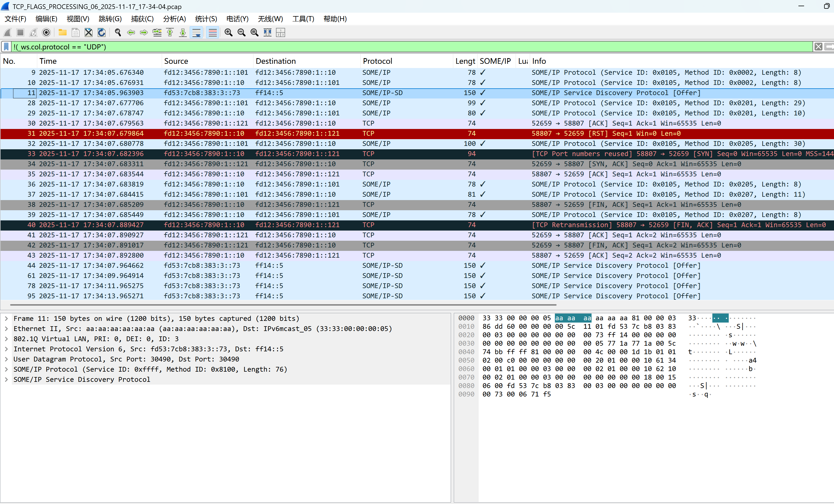Zoom in on packet list text
This screenshot has height=504, width=834.
229,32
